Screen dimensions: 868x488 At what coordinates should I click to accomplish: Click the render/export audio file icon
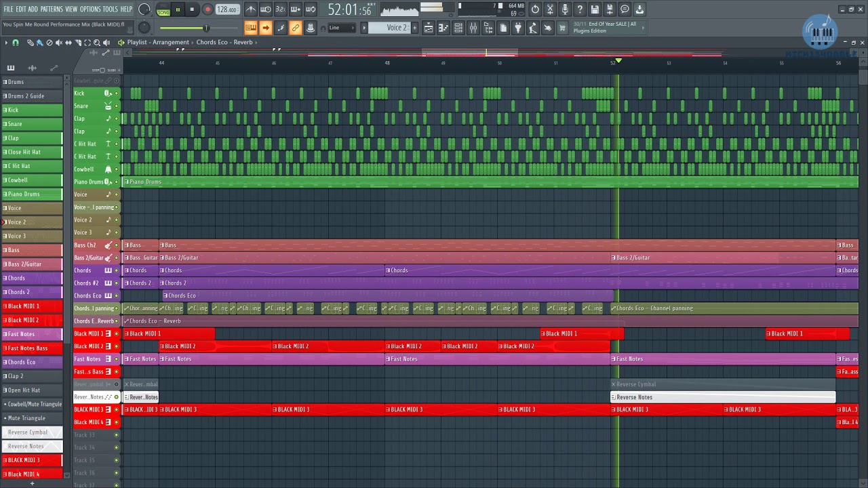(x=610, y=9)
